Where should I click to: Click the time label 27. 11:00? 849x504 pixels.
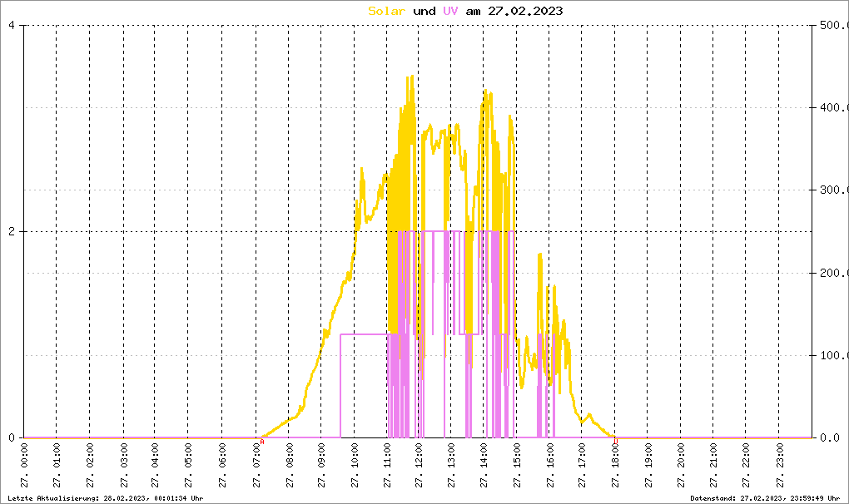[x=387, y=466]
